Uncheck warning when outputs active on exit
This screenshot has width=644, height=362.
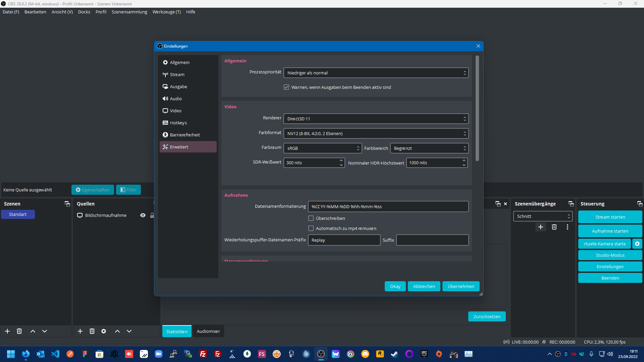click(286, 87)
